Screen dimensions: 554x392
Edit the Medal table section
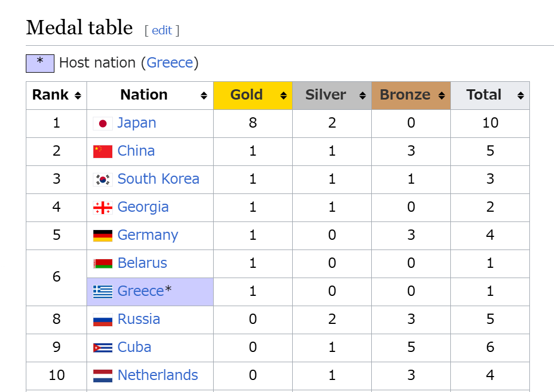point(162,30)
